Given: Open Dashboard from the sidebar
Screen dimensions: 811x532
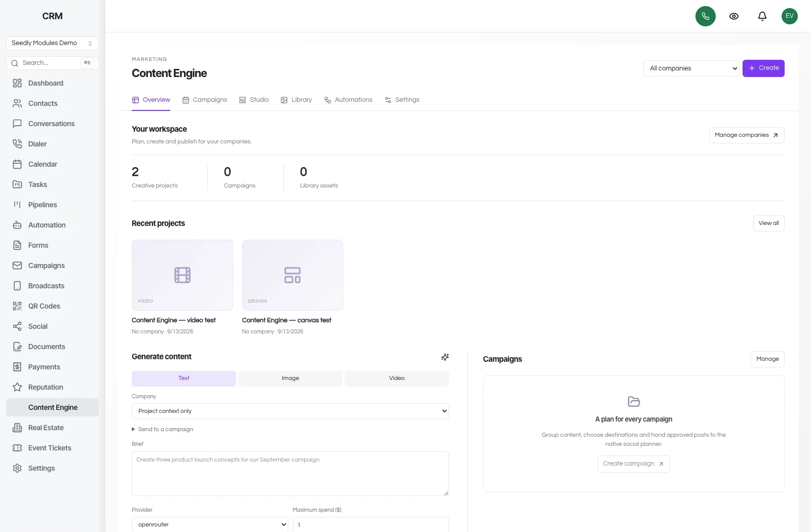Looking at the screenshot, I should click(52, 83).
